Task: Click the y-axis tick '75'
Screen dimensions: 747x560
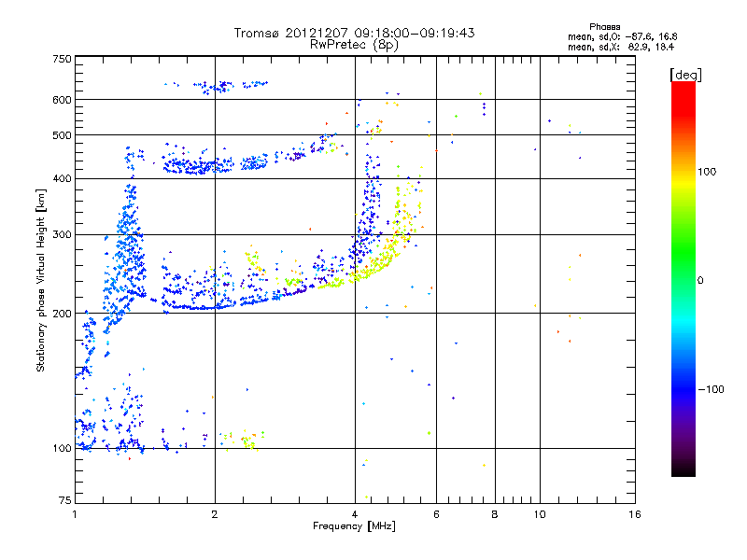Action: pos(65,500)
